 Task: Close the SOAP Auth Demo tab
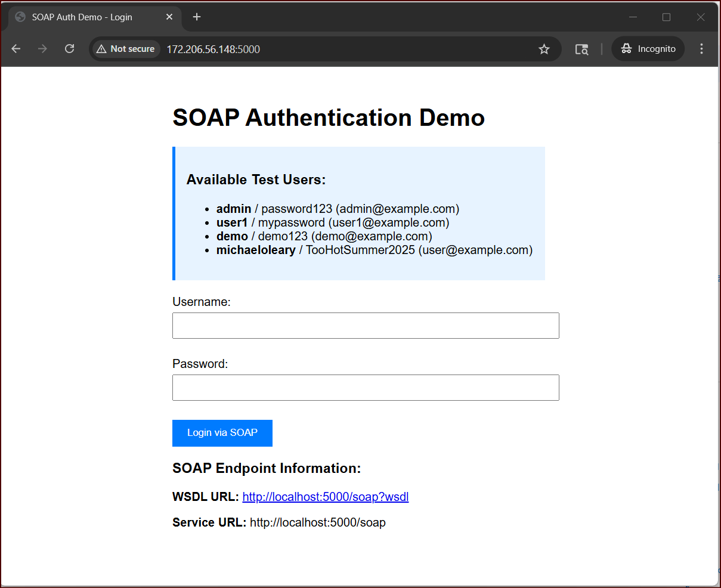[169, 17]
